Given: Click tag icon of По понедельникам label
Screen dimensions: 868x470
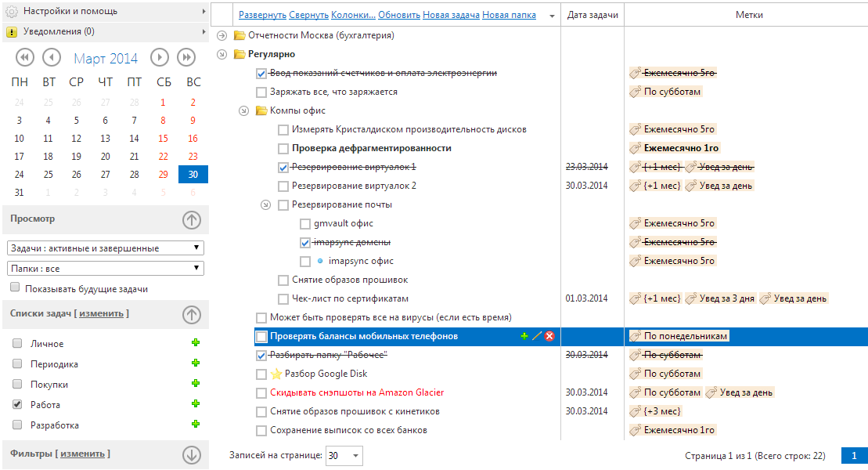Looking at the screenshot, I should coord(636,336).
